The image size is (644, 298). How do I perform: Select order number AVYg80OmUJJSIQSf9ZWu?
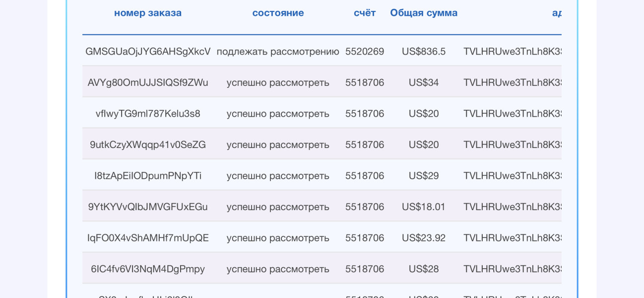[x=148, y=82]
